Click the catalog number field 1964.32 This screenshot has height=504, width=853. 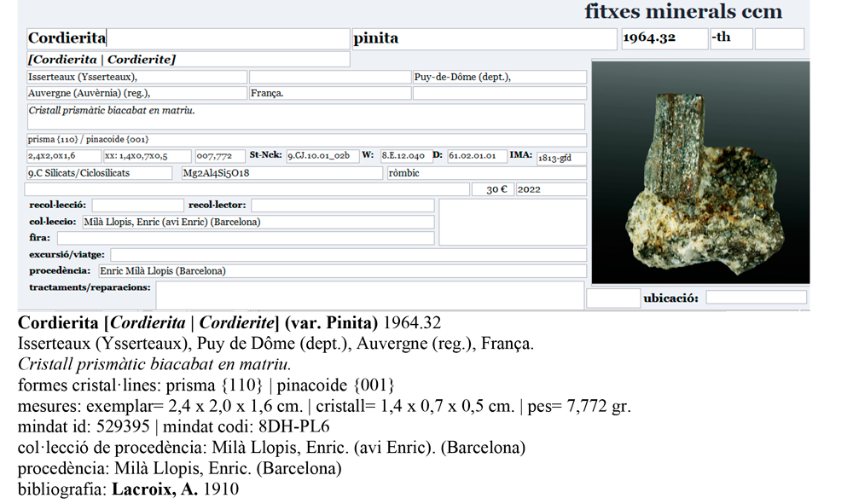[664, 38]
